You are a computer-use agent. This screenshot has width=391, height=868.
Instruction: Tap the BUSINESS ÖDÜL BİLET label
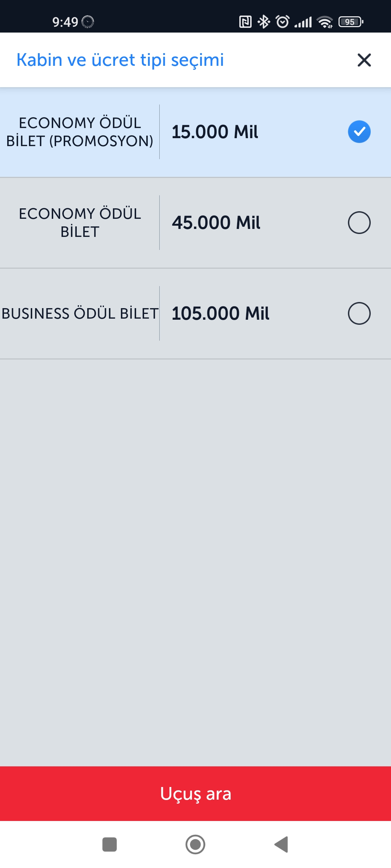pos(80,314)
